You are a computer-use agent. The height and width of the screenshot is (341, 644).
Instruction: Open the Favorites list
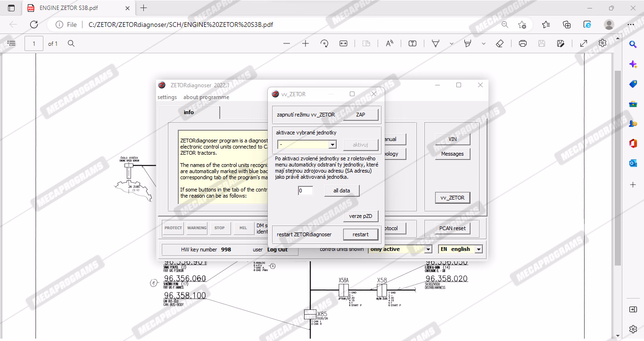coord(546,25)
